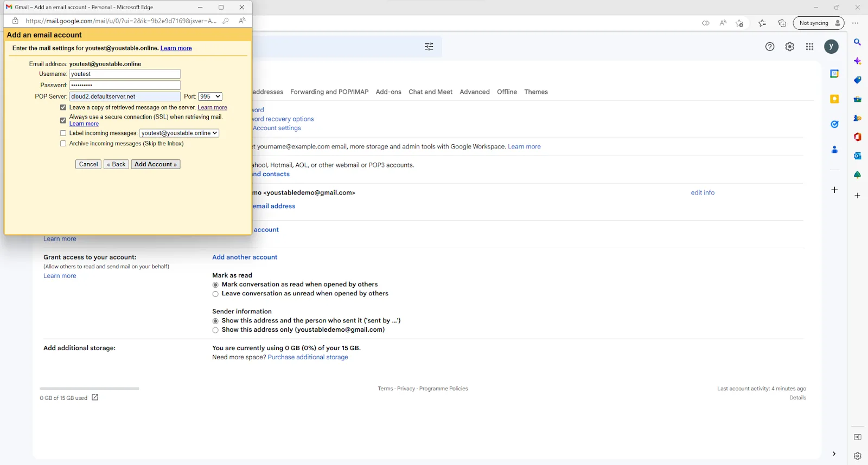Open Edge sidebar Tools briefcase icon

(858, 99)
